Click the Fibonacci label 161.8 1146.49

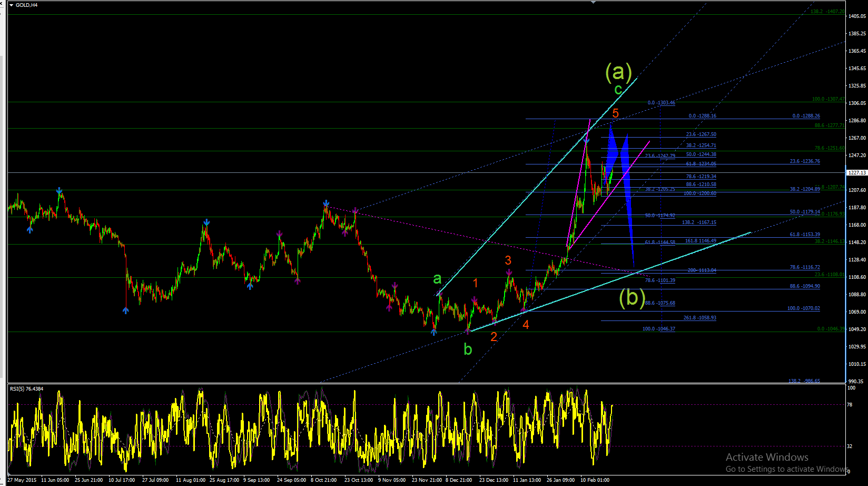701,241
